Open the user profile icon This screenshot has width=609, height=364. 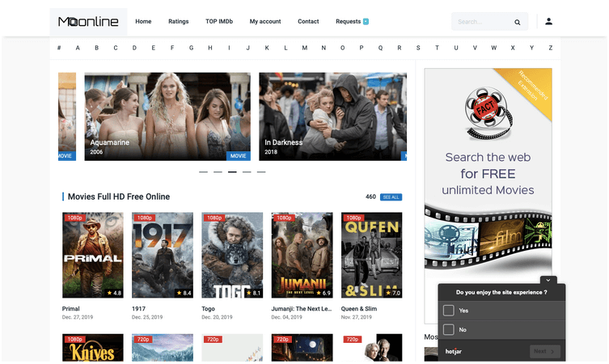(x=548, y=21)
